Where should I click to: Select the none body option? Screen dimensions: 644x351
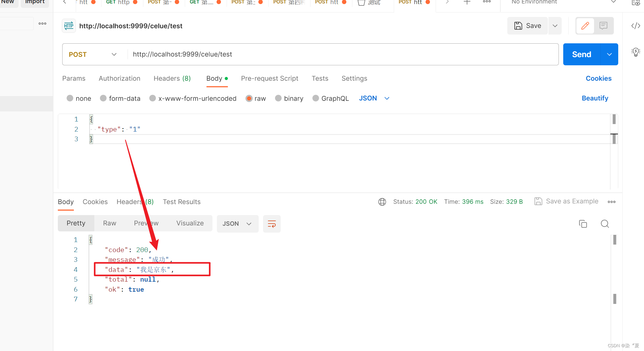(x=70, y=98)
